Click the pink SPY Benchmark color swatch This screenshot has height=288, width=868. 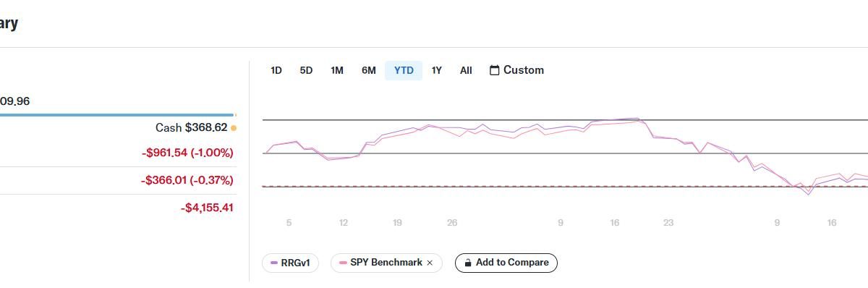[x=343, y=263]
